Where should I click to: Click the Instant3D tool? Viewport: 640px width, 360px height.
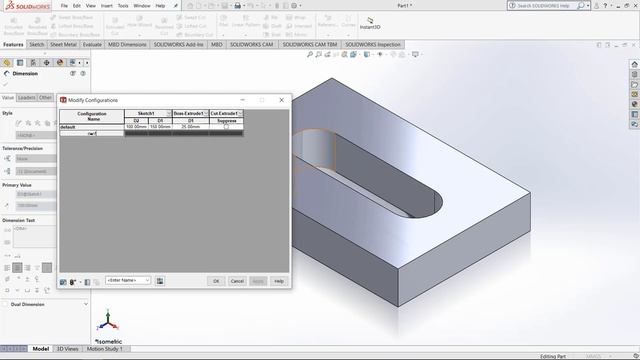click(370, 23)
